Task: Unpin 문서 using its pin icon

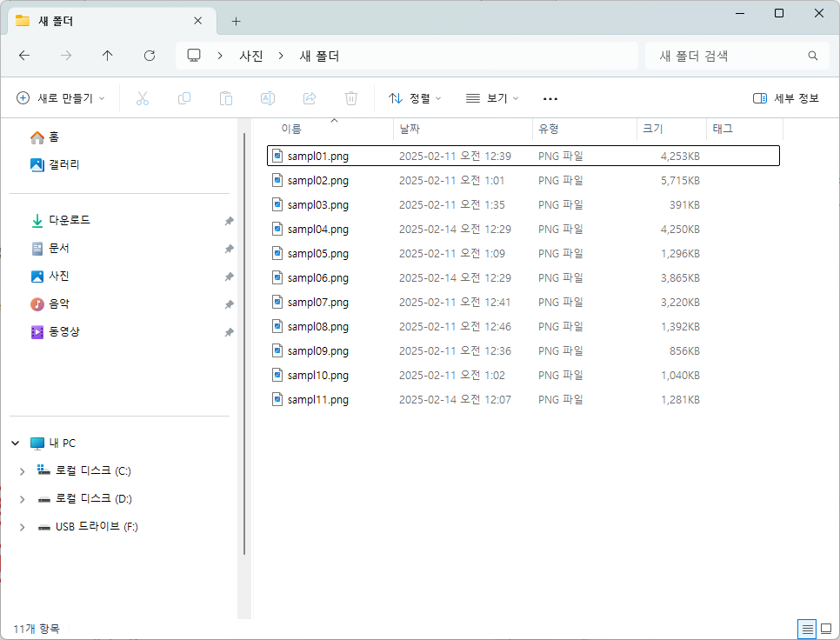Action: point(230,249)
